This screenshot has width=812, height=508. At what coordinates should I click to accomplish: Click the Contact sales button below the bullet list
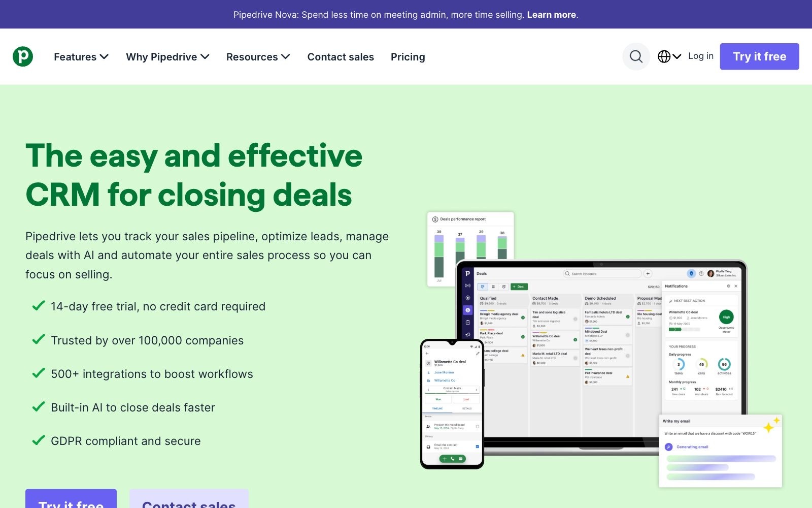[x=189, y=499]
